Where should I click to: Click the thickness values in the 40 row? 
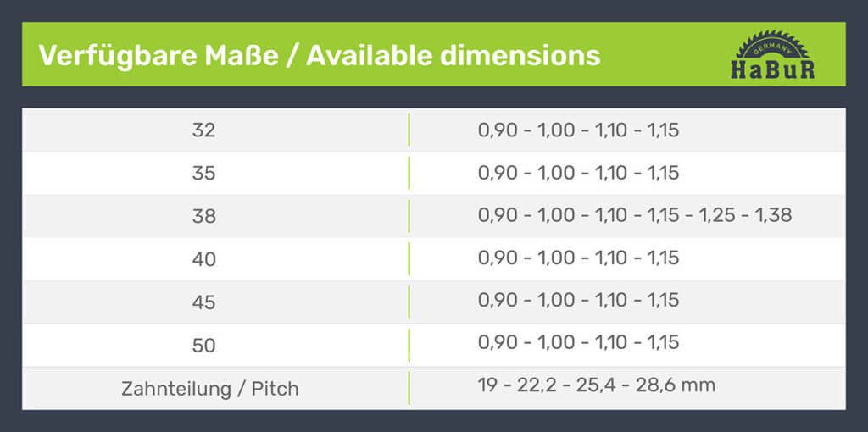pos(578,258)
